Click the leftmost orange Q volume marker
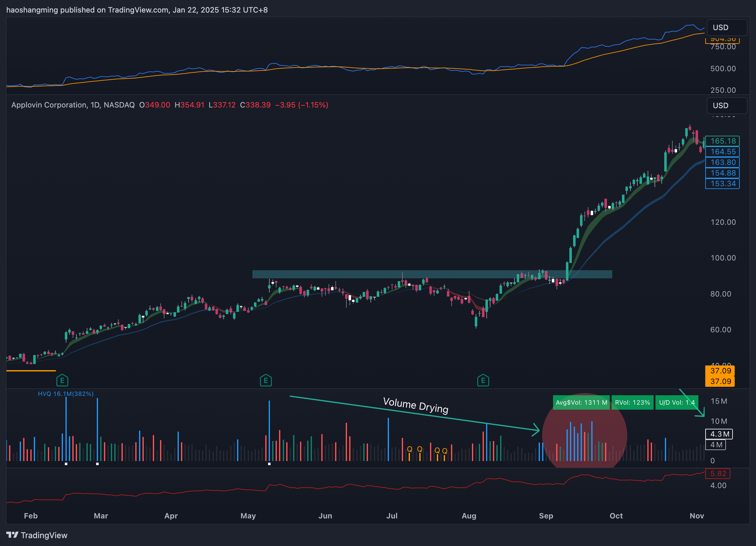 tap(410, 449)
